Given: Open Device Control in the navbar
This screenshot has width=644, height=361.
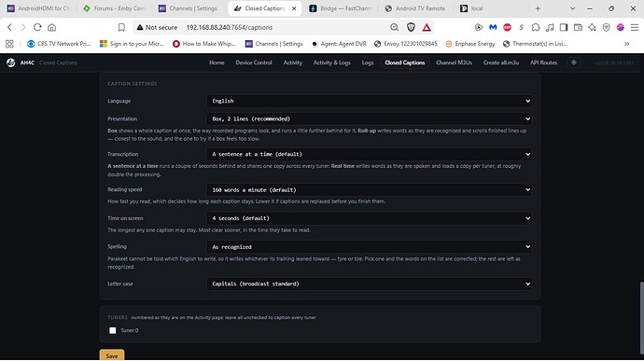Looking at the screenshot, I should coord(254,62).
